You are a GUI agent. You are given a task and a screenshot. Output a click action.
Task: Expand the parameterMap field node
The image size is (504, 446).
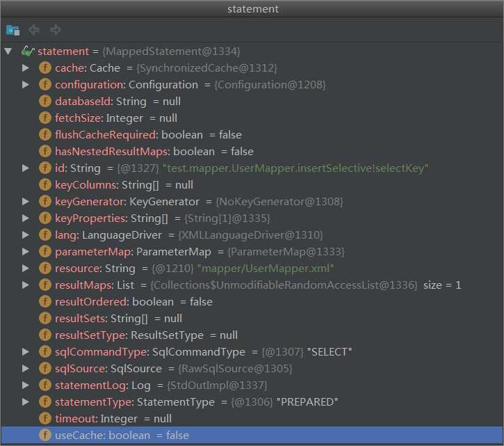click(26, 252)
